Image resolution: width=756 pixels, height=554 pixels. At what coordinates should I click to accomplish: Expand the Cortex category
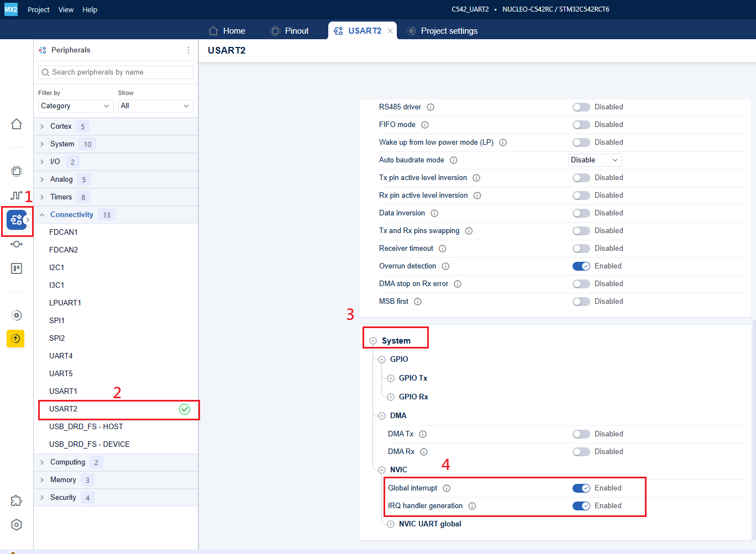pos(42,126)
